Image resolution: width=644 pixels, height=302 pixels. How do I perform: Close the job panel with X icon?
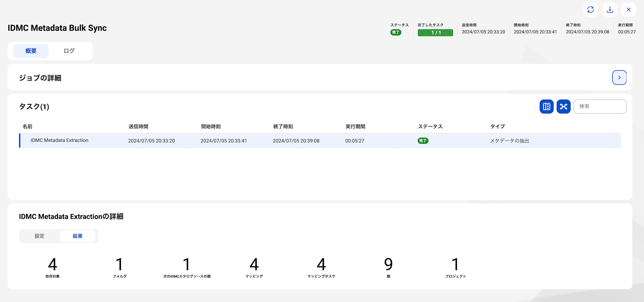(x=629, y=10)
